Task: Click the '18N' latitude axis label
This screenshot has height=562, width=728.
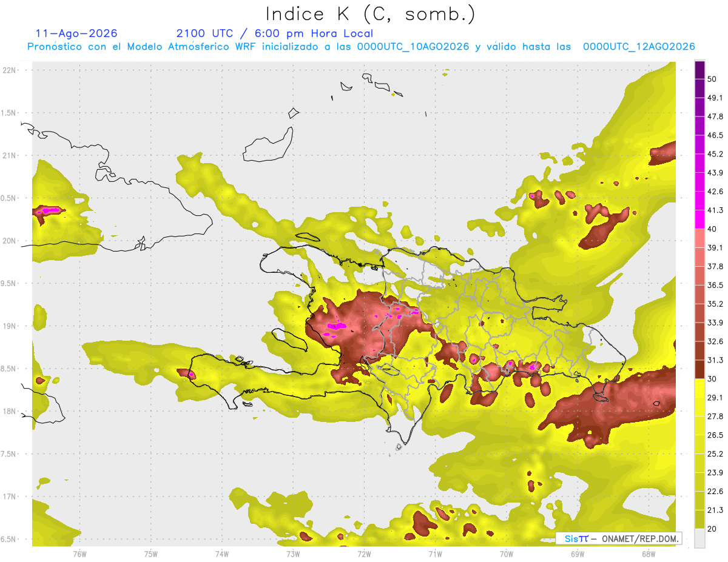Action: click(10, 412)
